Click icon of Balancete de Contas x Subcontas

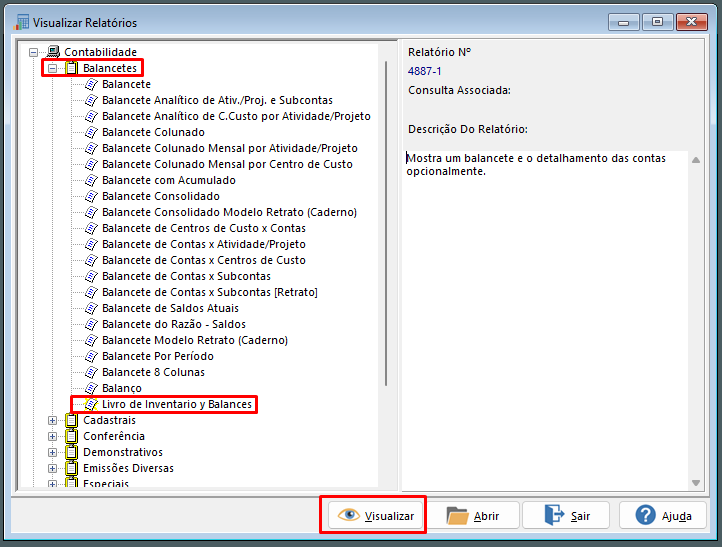click(92, 276)
